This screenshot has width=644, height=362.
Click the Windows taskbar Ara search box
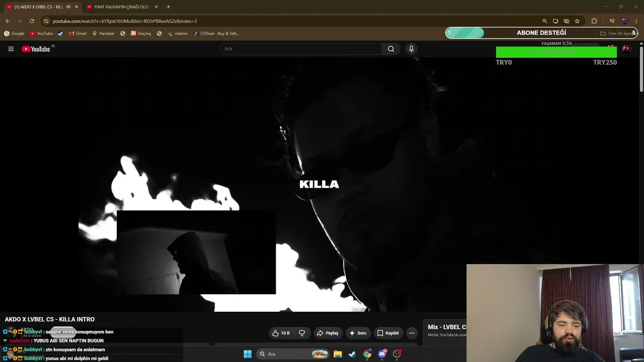[x=293, y=354]
